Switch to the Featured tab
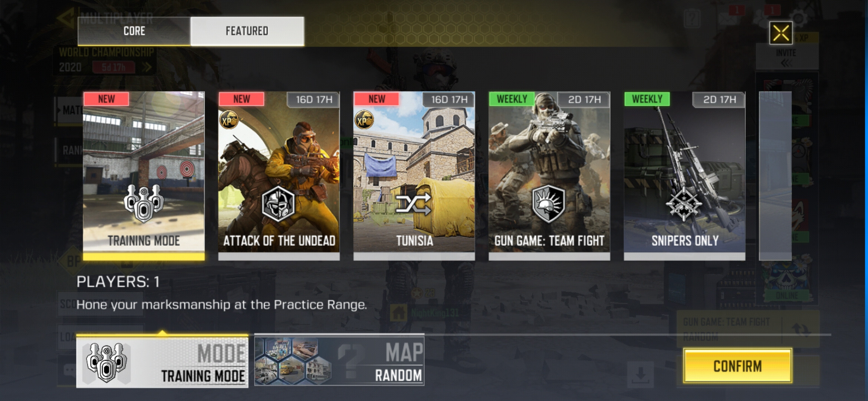The width and height of the screenshot is (868, 401). click(x=247, y=31)
